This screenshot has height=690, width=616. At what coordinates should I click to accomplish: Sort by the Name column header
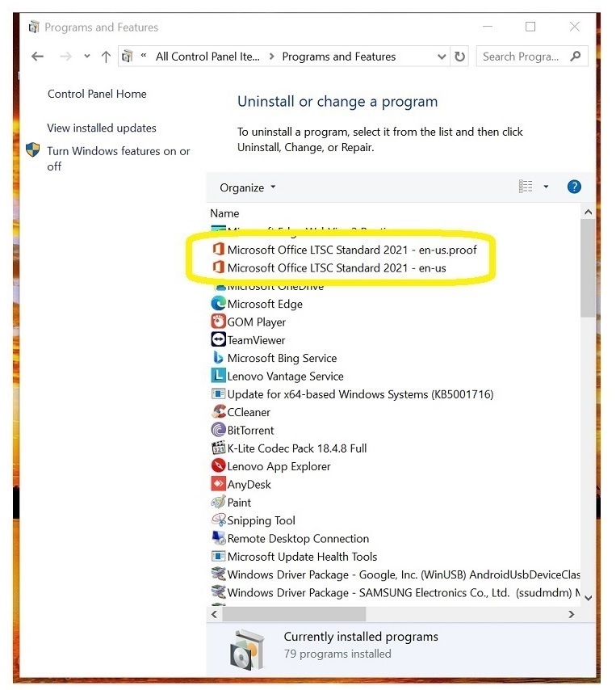pos(224,213)
